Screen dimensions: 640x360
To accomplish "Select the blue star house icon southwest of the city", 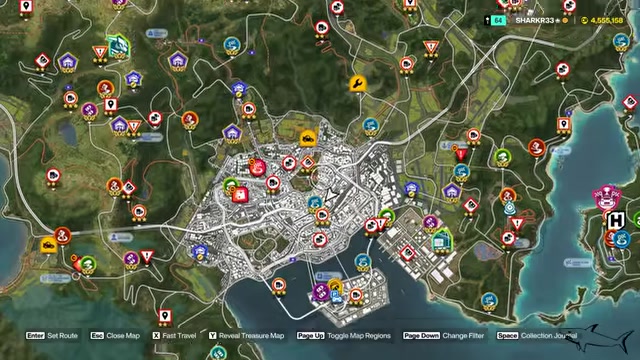I will 200,251.
